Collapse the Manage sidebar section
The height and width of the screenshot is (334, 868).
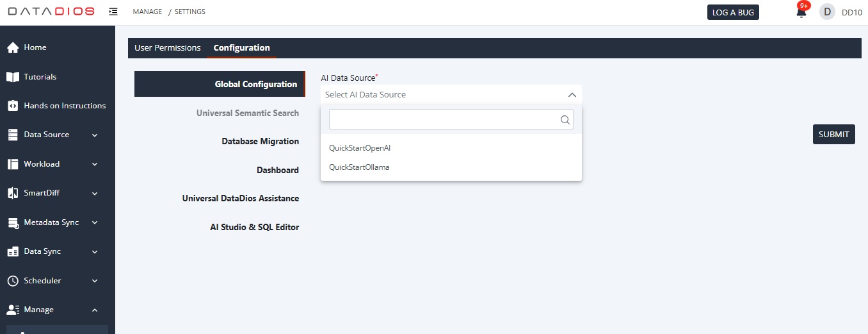click(95, 310)
